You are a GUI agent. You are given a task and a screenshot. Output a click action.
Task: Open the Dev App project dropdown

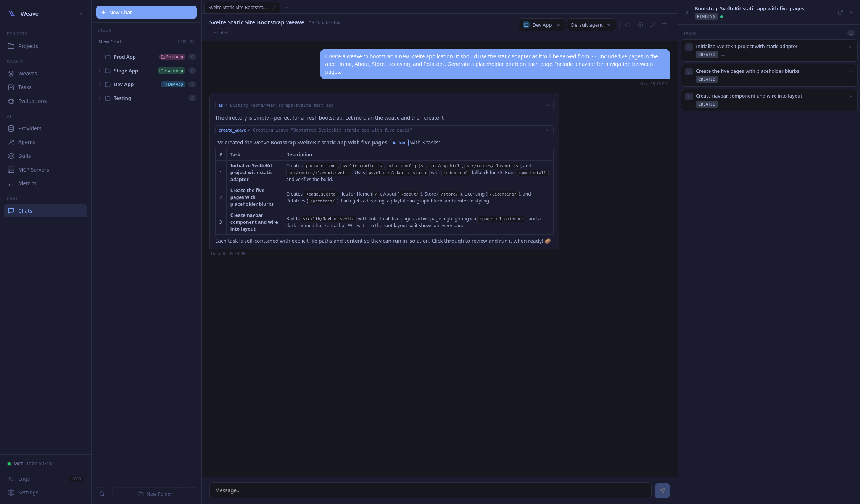541,25
